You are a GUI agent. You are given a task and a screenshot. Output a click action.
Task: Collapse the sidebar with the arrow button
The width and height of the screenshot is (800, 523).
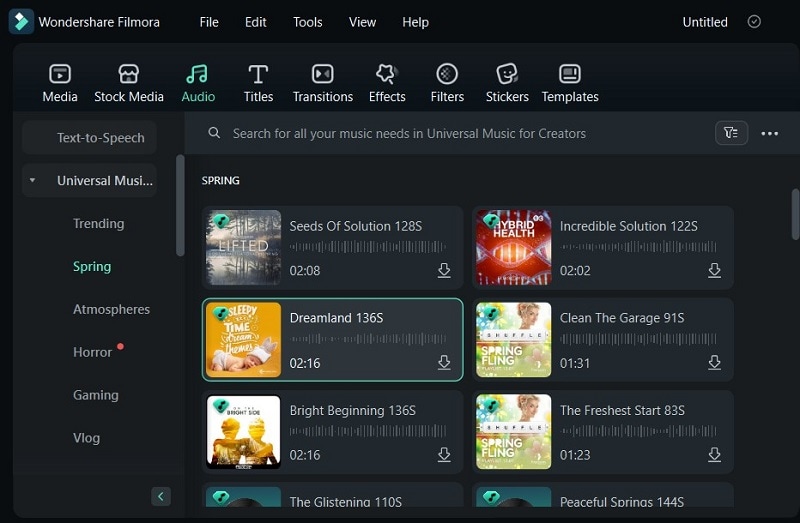(x=161, y=496)
